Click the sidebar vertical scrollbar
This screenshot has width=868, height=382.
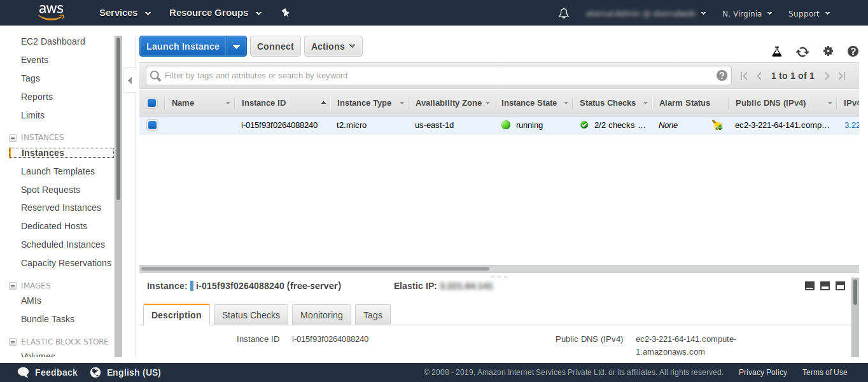click(x=118, y=118)
